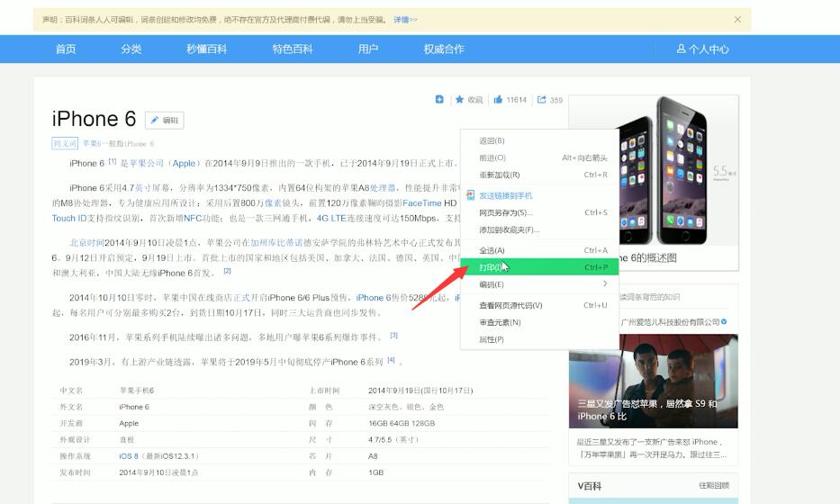Open the 详情 link in the notice banner
The height and width of the screenshot is (504, 840).
(x=405, y=20)
